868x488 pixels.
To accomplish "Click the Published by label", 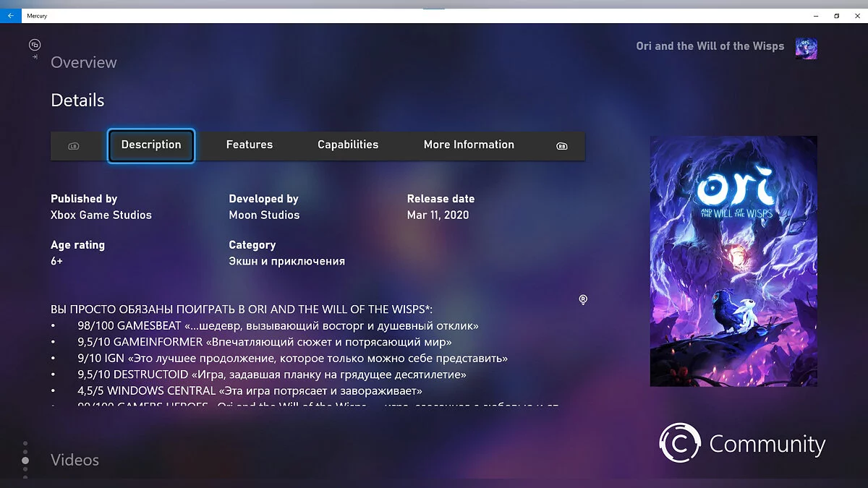I will [84, 199].
